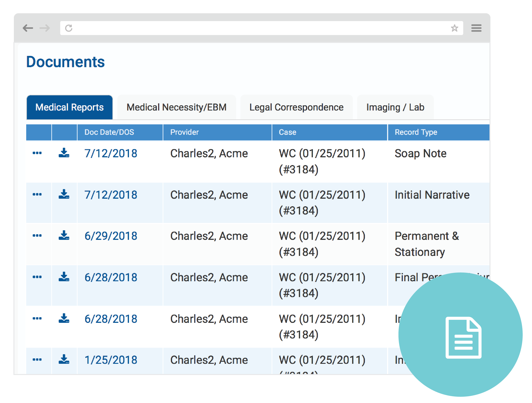Click the teal document circle icon
Image resolution: width=532 pixels, height=403 pixels.
(x=460, y=335)
